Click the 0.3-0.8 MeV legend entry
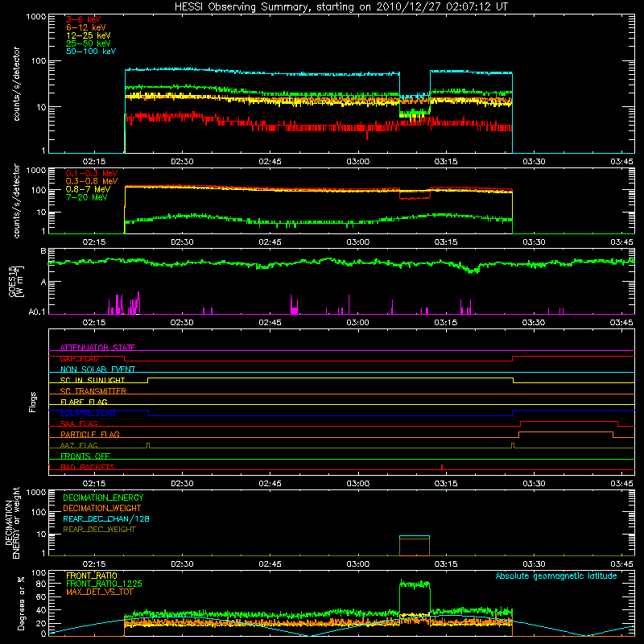The image size is (644, 644). [x=92, y=181]
